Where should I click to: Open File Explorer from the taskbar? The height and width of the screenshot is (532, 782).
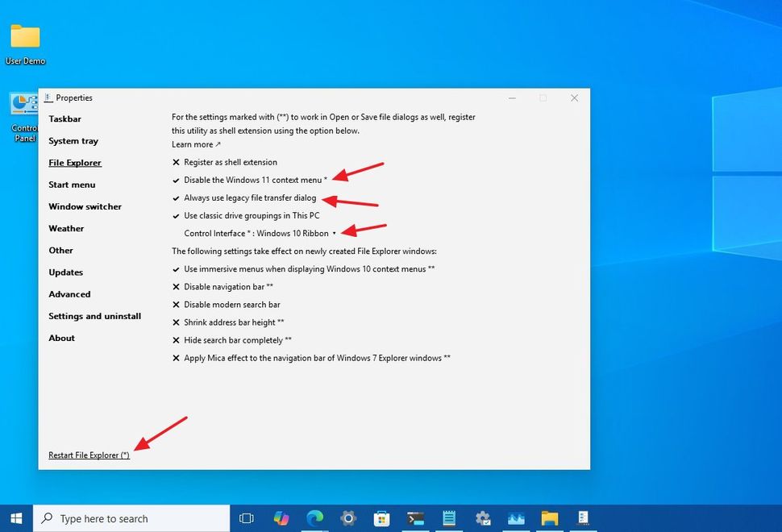click(x=550, y=518)
